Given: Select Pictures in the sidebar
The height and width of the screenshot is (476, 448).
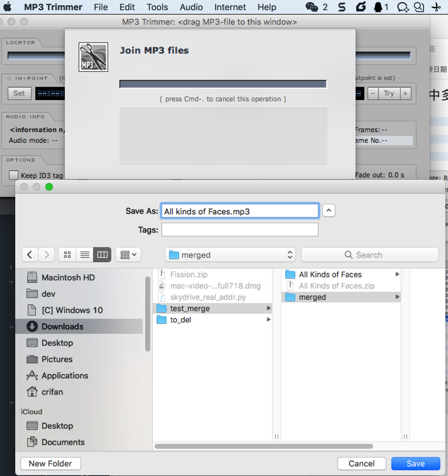Looking at the screenshot, I should [x=79, y=359].
